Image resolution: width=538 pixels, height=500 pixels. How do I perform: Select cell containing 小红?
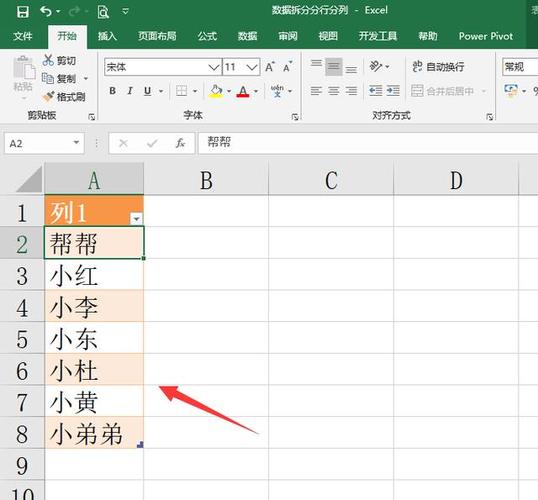(94, 275)
